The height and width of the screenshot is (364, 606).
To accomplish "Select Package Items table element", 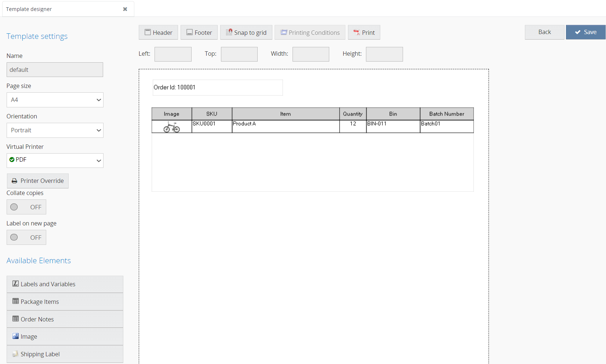I will point(65,302).
